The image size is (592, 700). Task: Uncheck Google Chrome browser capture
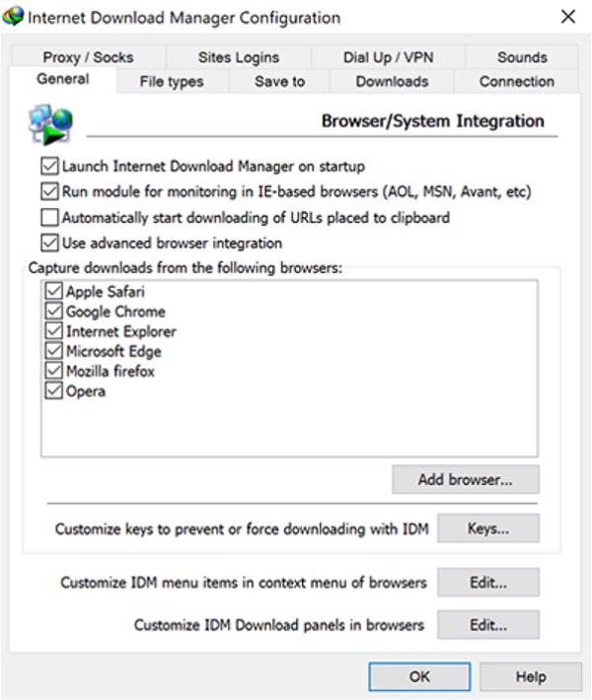click(54, 312)
